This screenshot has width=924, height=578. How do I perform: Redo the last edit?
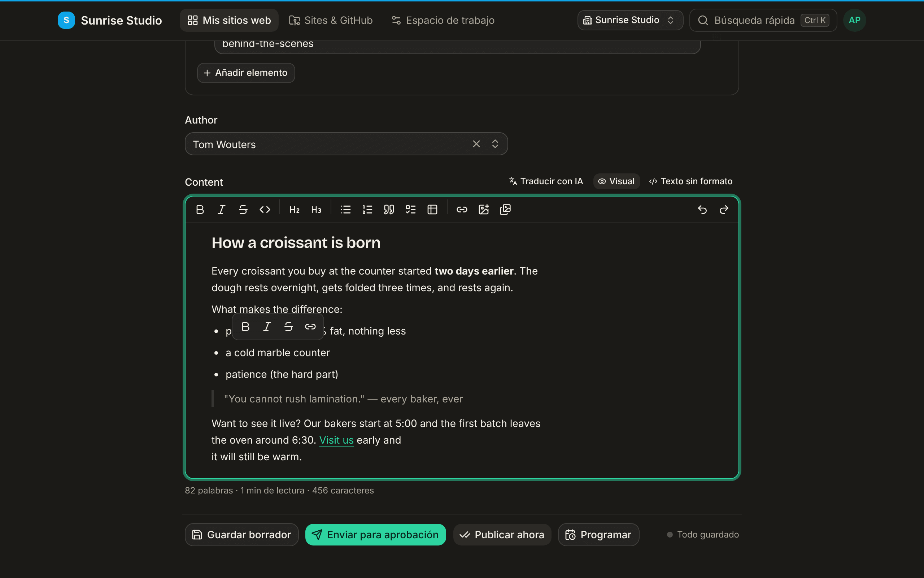click(724, 210)
